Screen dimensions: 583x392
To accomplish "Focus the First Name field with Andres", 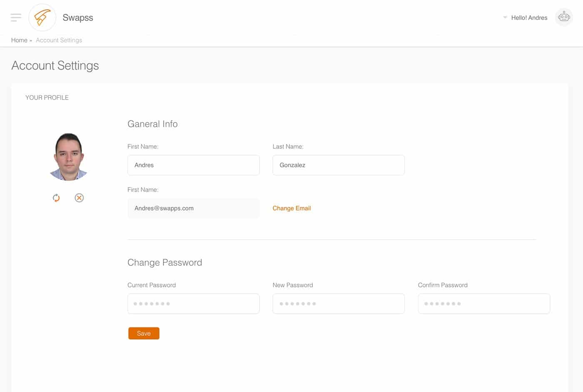I will tap(194, 165).
